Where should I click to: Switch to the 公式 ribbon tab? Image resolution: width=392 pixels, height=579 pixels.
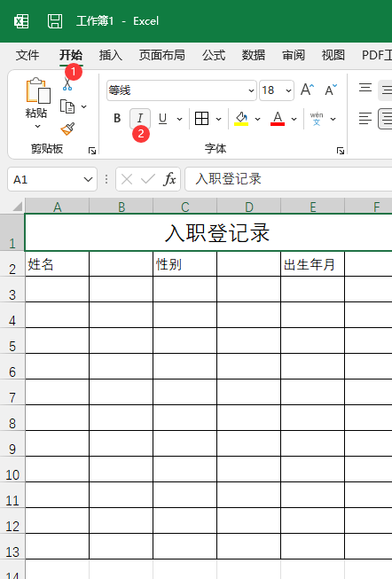[x=214, y=55]
